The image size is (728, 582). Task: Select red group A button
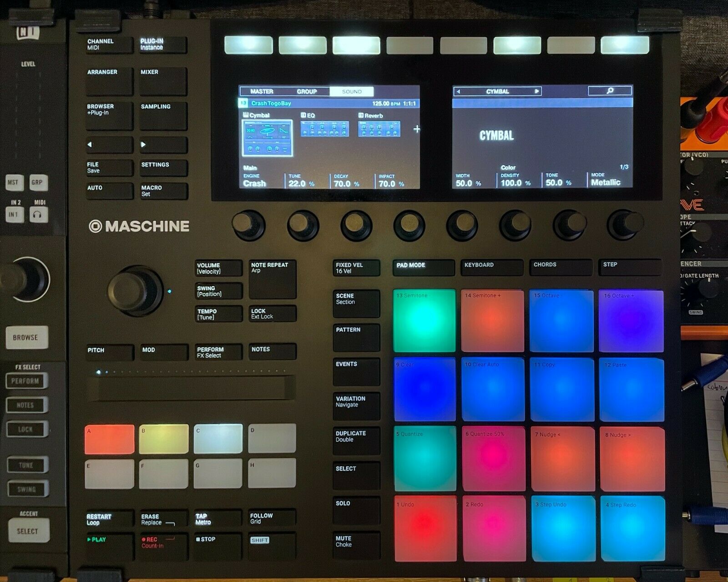[110, 439]
